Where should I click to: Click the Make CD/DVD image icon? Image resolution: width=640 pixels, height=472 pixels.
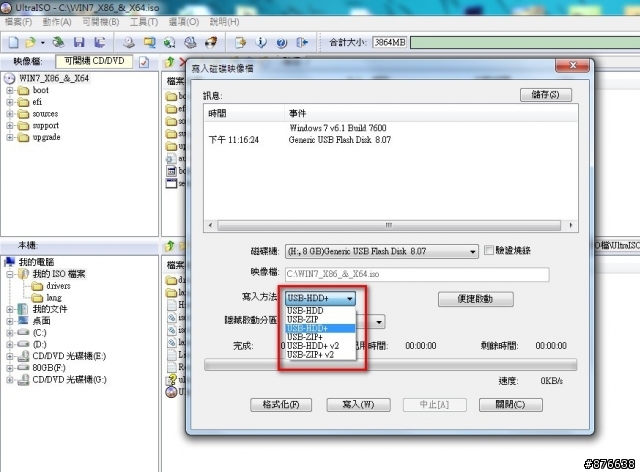click(129, 42)
